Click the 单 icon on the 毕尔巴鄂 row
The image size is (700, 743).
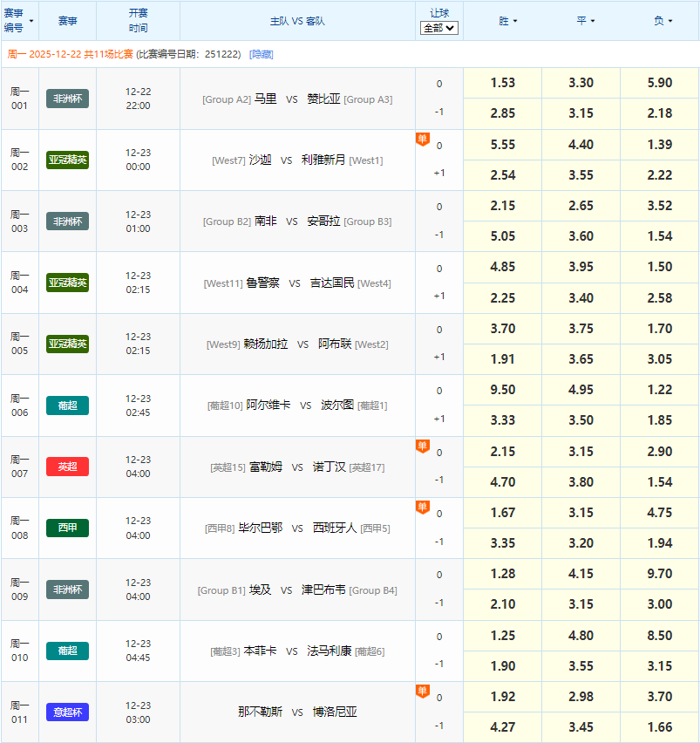[x=422, y=507]
